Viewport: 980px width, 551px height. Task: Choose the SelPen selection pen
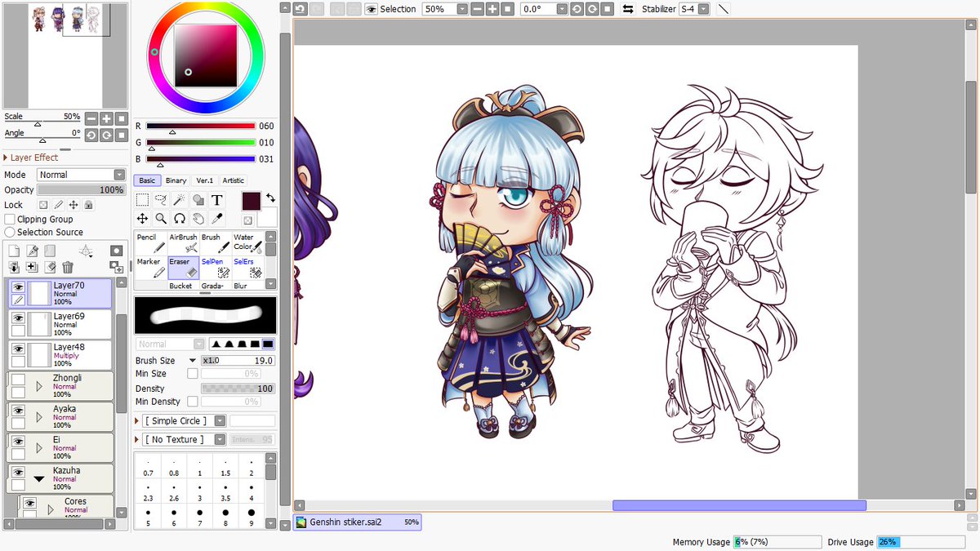pos(216,268)
